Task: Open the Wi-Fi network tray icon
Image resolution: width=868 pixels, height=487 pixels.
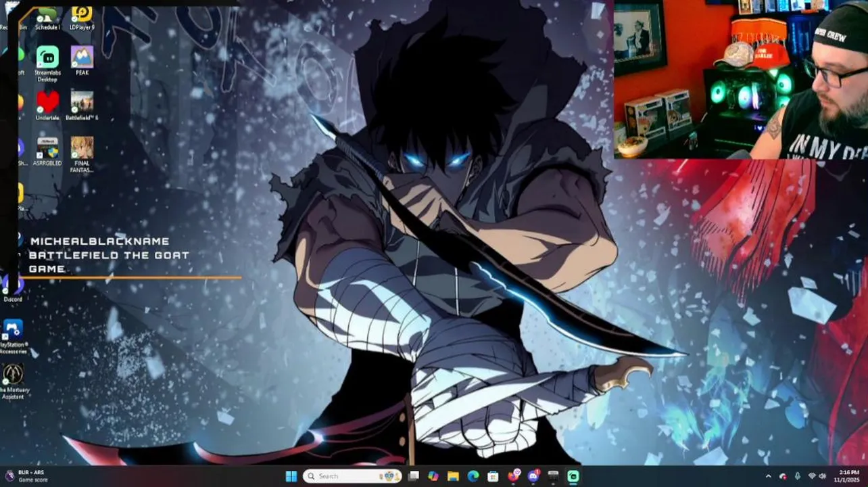Action: (x=812, y=476)
